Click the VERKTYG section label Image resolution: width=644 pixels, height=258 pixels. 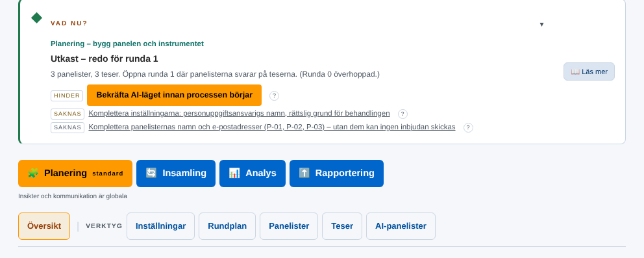tap(104, 226)
